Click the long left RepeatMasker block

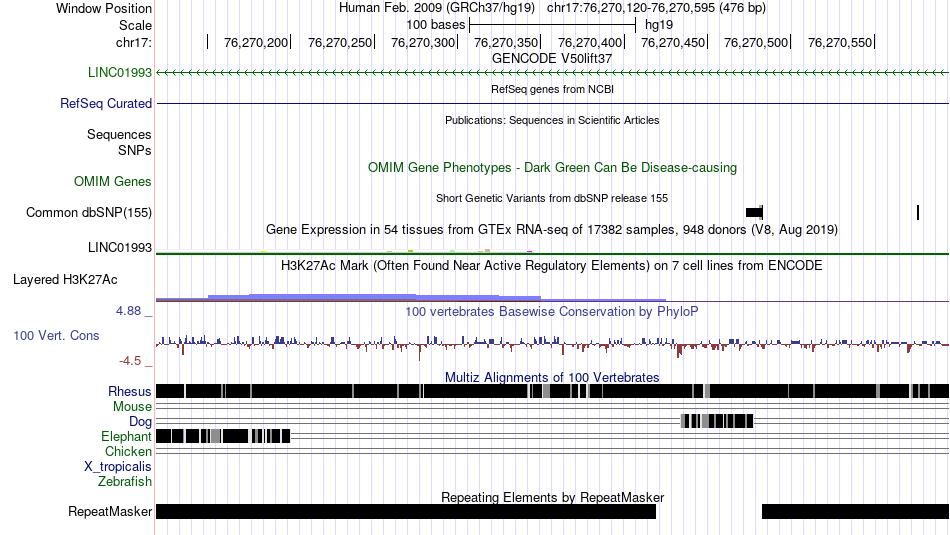point(406,511)
